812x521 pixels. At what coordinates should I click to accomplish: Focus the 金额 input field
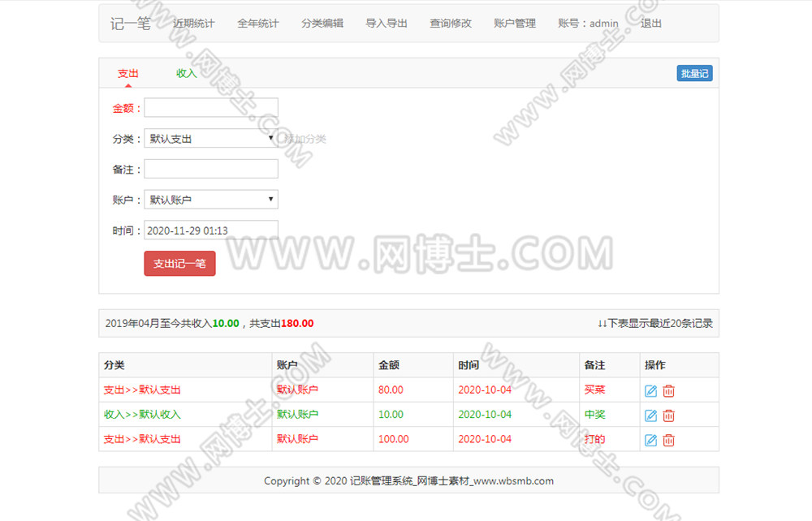pyautogui.click(x=211, y=108)
